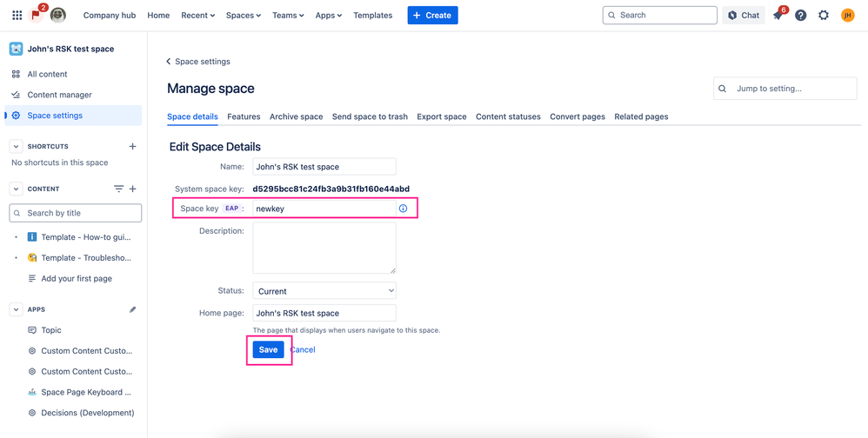Go to Home in top navigation
This screenshot has height=438, width=868.
(x=158, y=16)
